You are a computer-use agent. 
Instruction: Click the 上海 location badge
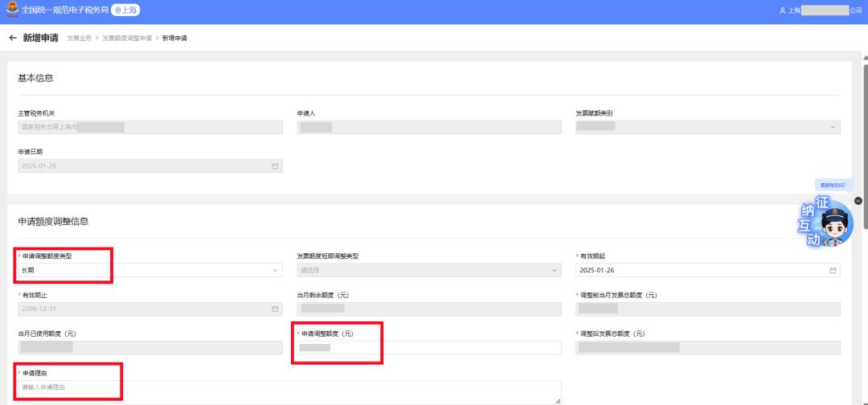pyautogui.click(x=125, y=10)
